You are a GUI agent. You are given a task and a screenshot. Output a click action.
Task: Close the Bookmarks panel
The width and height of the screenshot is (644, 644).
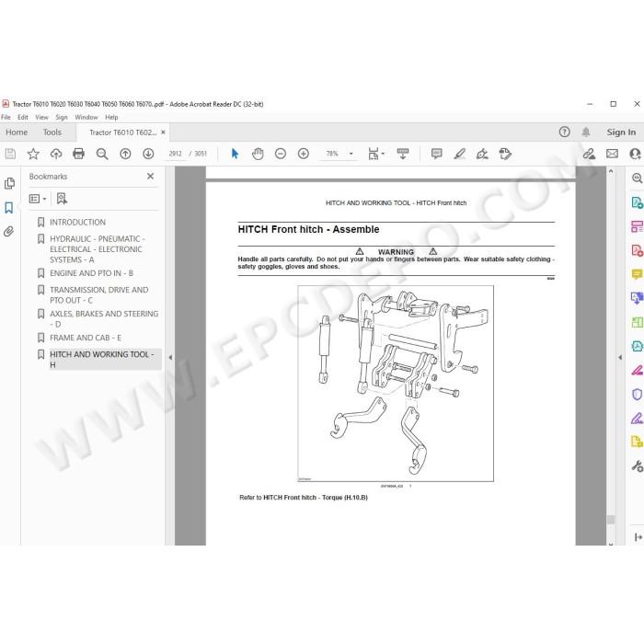150,177
